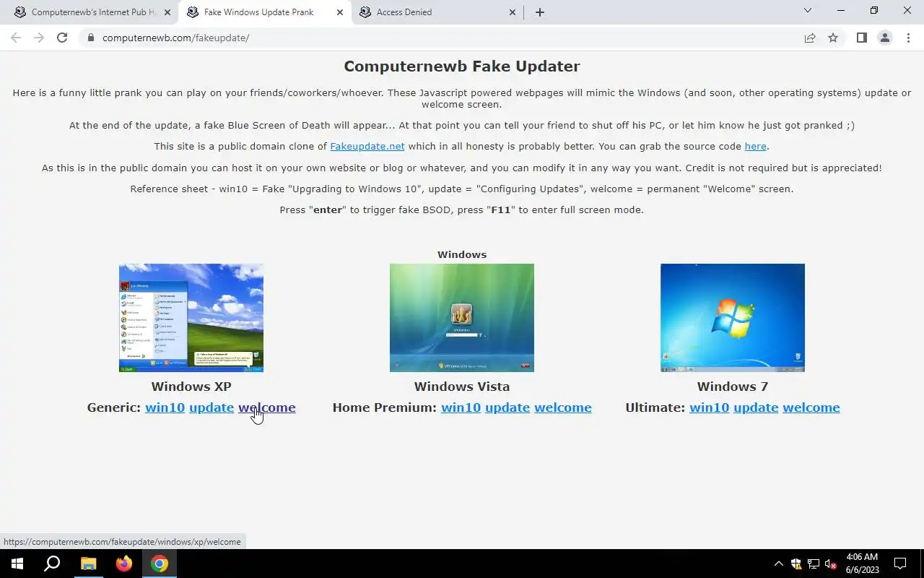Screen dimensions: 924x578
Task: Follow the source code 'here' link
Action: coord(755,146)
